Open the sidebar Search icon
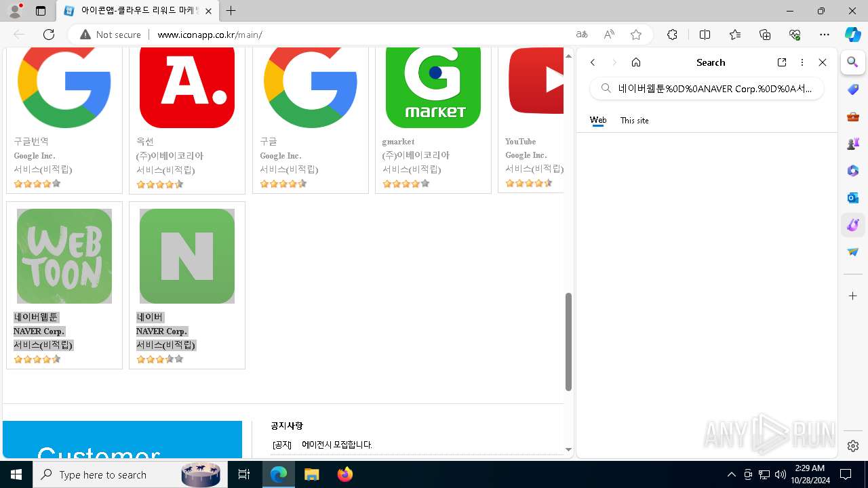 tap(853, 62)
